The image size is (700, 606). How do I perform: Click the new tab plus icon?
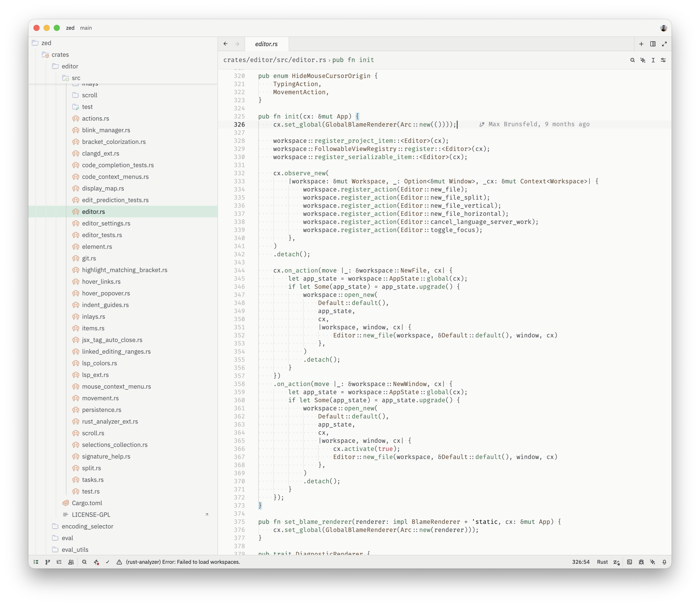641,44
